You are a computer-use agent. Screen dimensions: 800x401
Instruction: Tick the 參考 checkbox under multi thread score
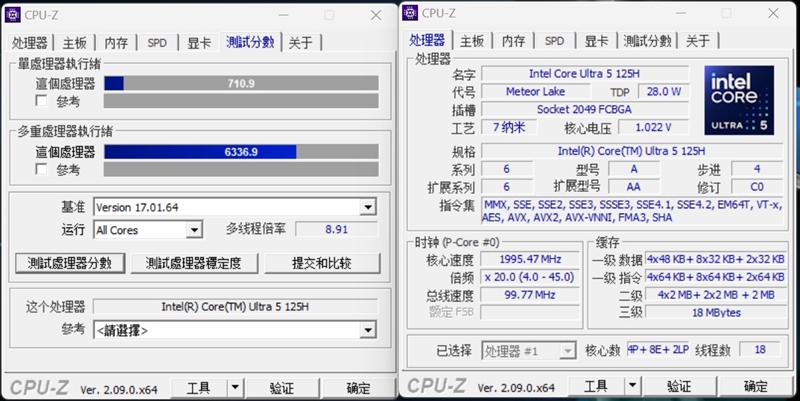41,169
